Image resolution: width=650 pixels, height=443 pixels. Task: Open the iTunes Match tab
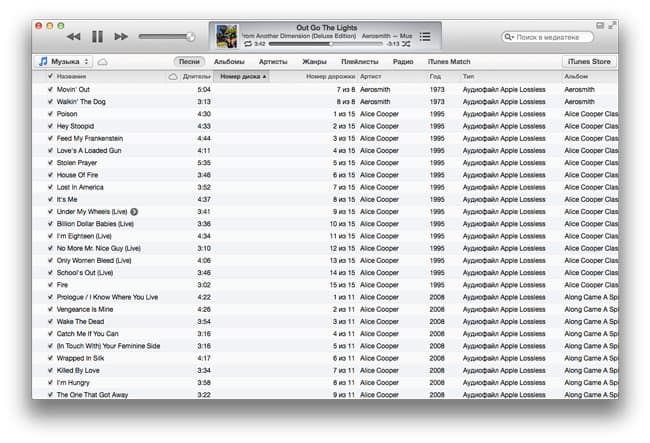click(x=449, y=62)
